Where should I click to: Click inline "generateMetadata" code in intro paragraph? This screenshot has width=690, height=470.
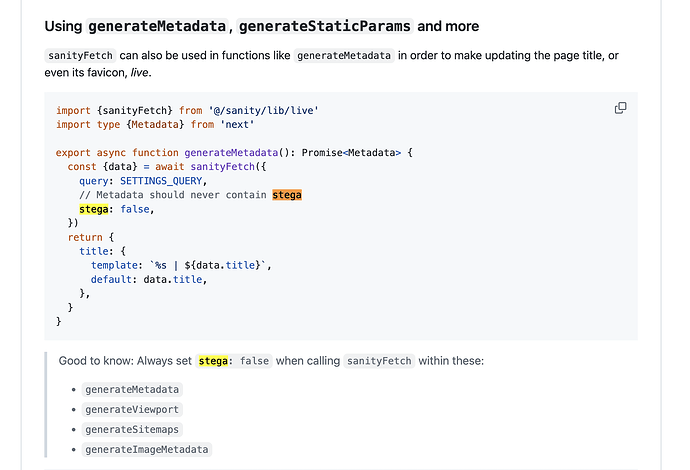coord(344,56)
